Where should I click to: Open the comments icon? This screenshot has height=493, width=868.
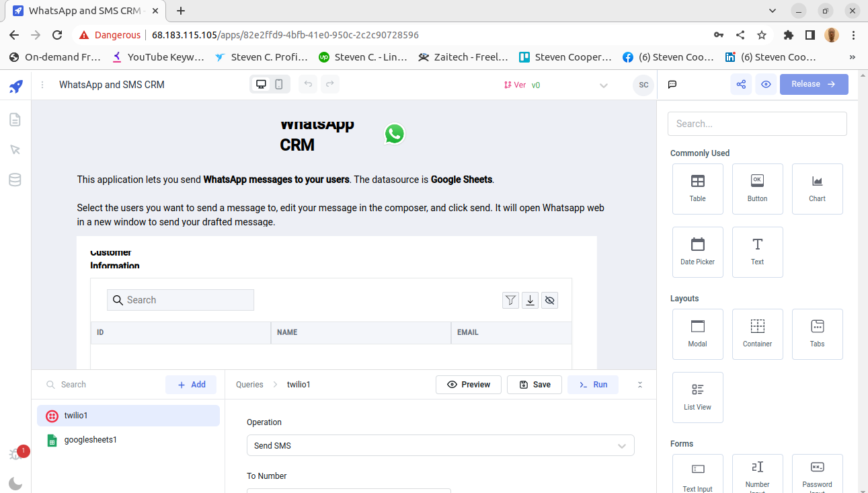[x=672, y=85]
